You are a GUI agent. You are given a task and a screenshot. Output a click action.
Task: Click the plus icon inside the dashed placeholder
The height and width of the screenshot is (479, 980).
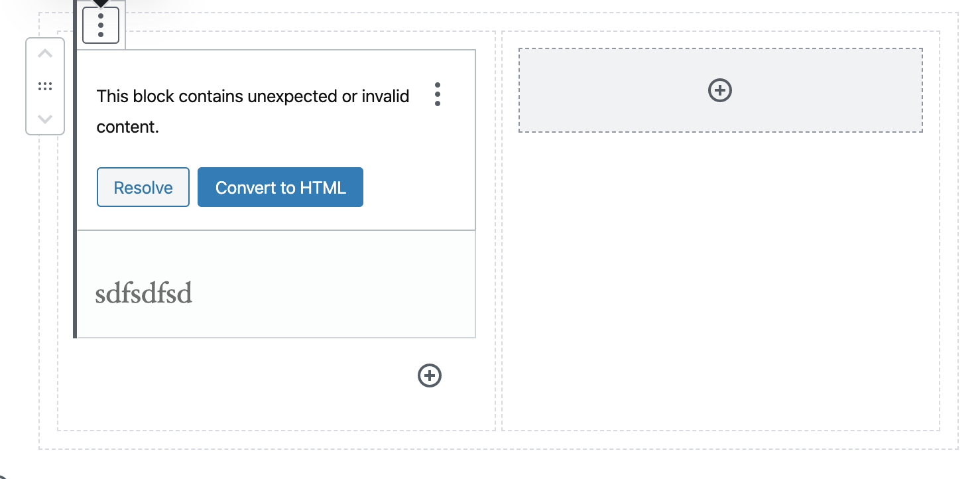click(720, 90)
